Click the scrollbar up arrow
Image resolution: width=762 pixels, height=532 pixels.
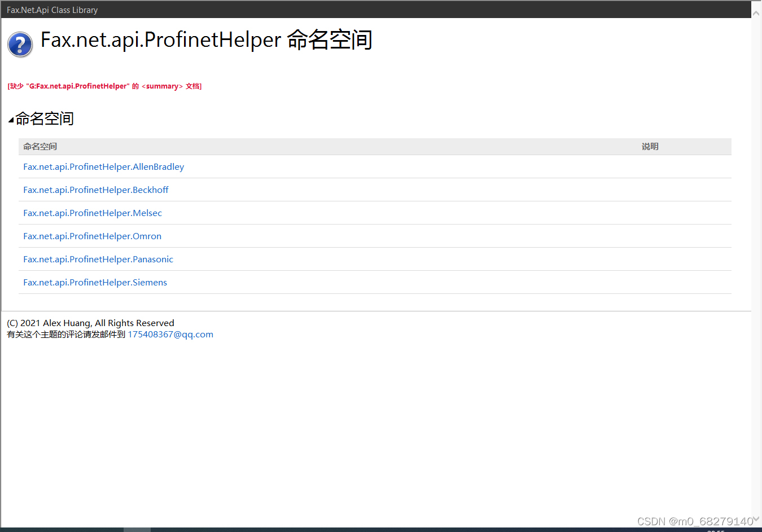tap(756, 13)
